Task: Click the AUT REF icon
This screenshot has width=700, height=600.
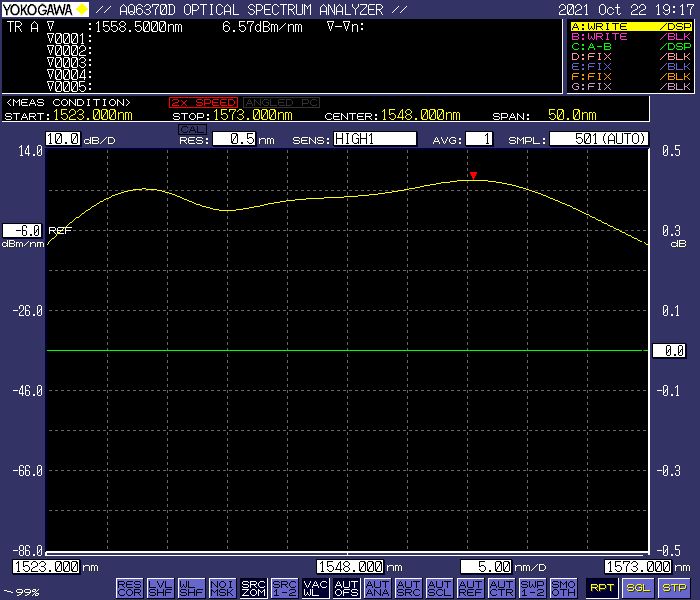Action: pyautogui.click(x=470, y=587)
